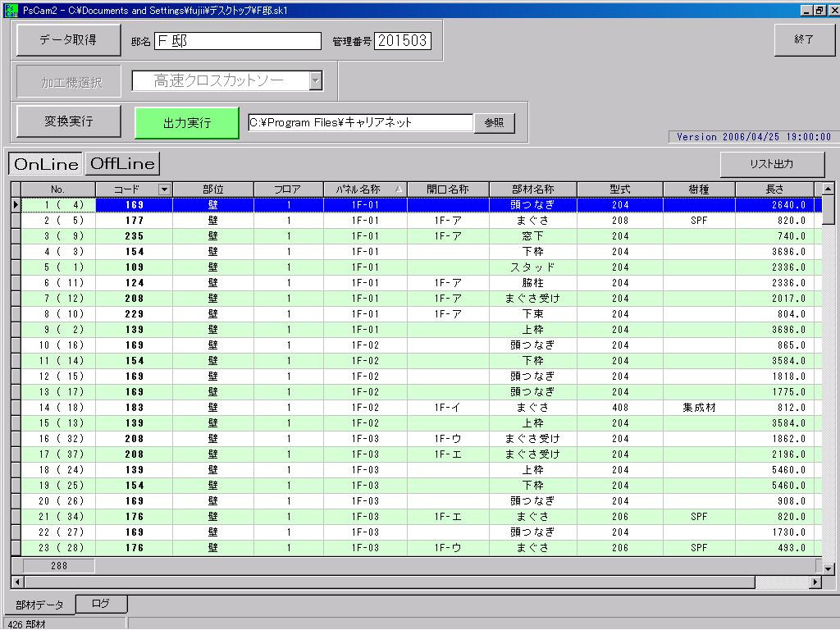Click the 邸名 text field
This screenshot has height=630, width=840.
tap(238, 41)
